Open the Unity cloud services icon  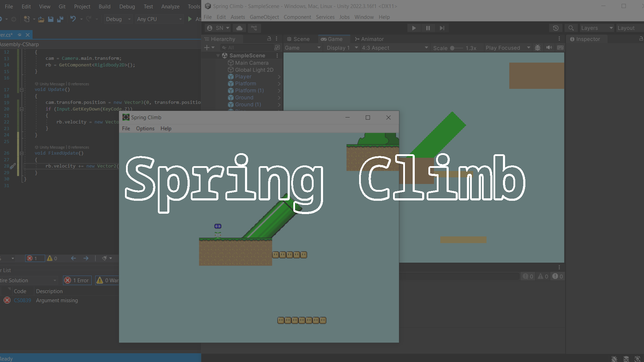tap(239, 28)
